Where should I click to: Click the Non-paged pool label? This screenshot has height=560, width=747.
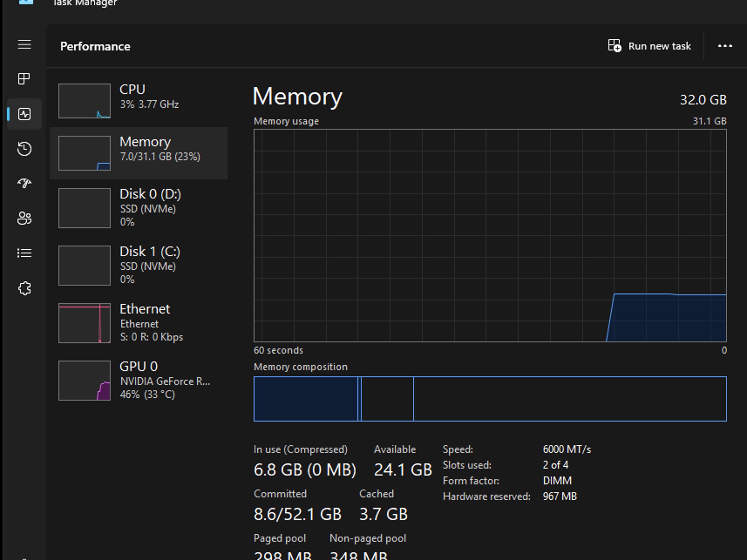[x=368, y=538]
